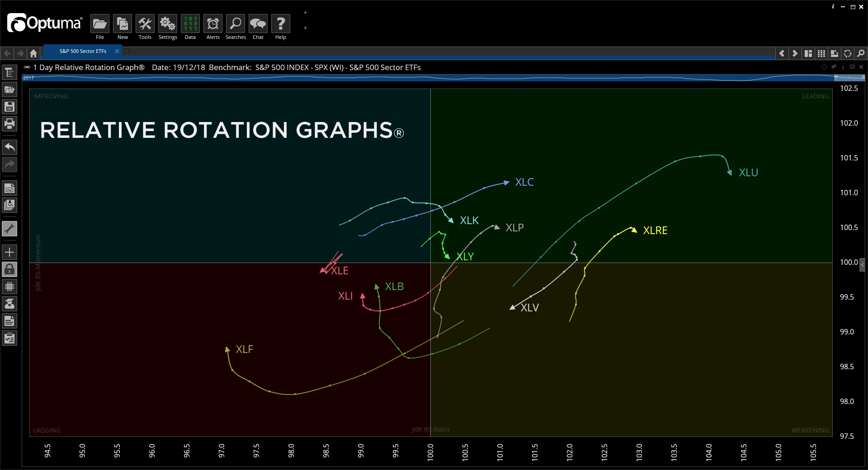Click the 2017 label on timeline bar
The image size is (868, 470).
28,78
